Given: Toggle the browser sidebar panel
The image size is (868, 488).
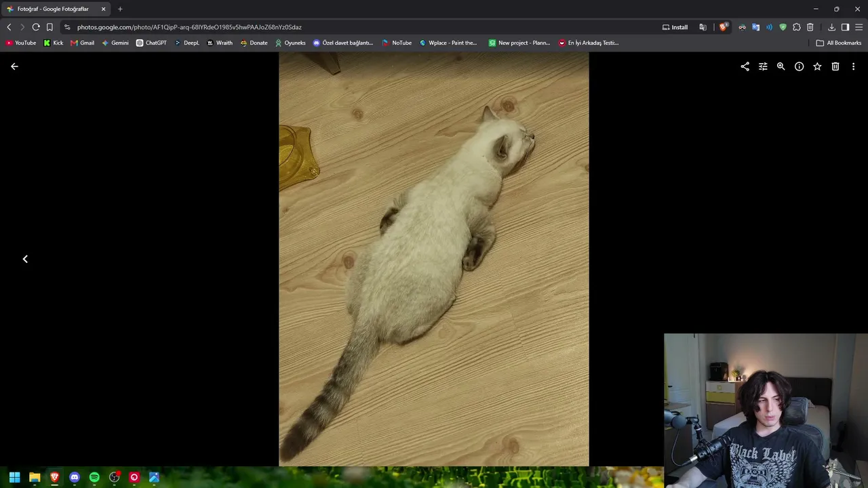Looking at the screenshot, I should (x=845, y=27).
